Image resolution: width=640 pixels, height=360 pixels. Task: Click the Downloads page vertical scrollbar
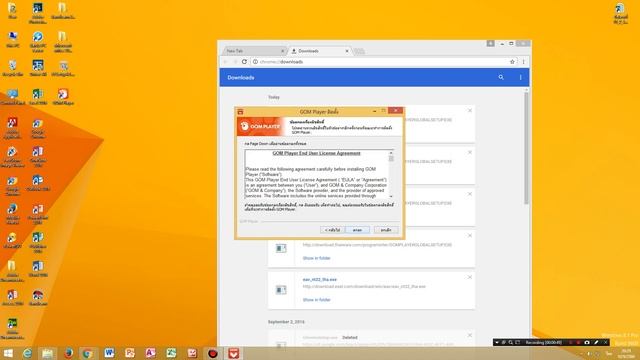[x=526, y=148]
